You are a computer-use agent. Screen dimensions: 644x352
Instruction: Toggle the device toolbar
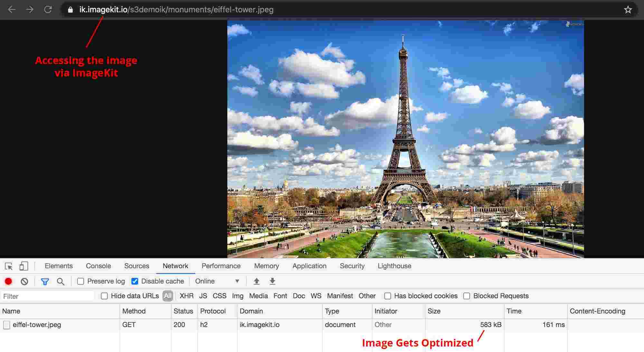pyautogui.click(x=23, y=266)
